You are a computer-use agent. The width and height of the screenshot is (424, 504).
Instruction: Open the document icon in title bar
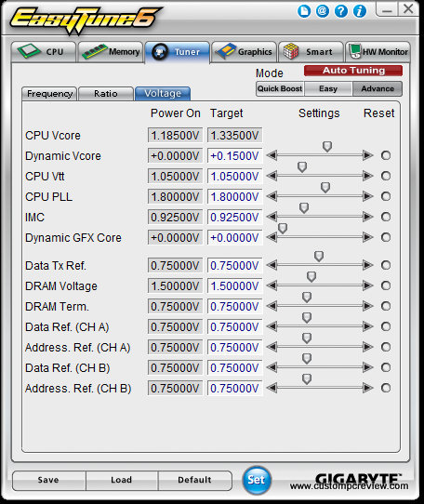tap(304, 11)
